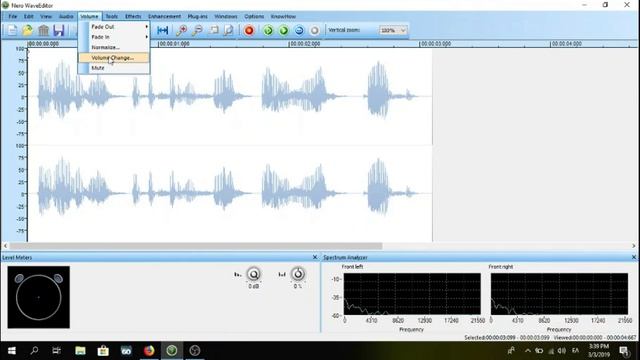Click the Front right spectrum graph
Viewport: 640px width, 360px height.
coord(559,294)
